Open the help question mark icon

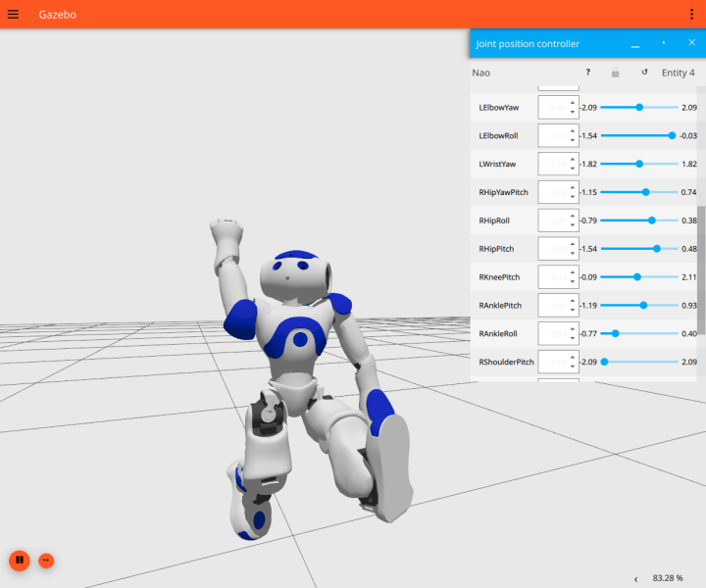coord(588,72)
